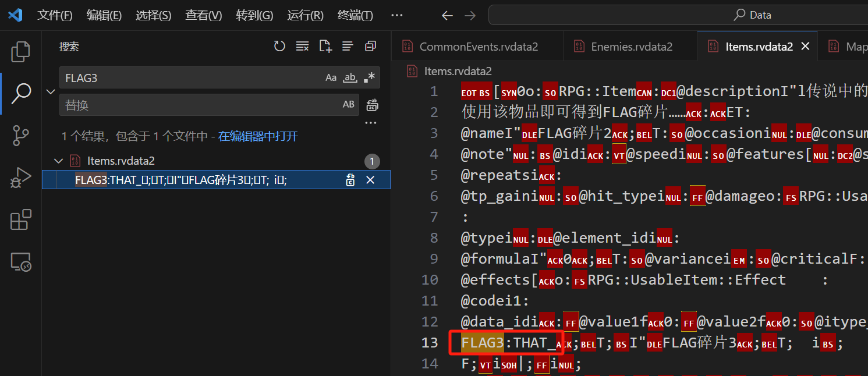
Task: Open the 终端(T) menu
Action: (355, 15)
